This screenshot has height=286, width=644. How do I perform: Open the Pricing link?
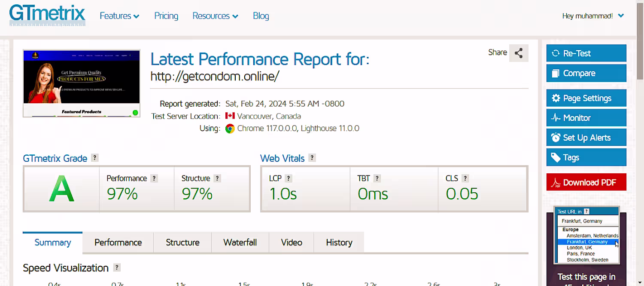pyautogui.click(x=166, y=16)
